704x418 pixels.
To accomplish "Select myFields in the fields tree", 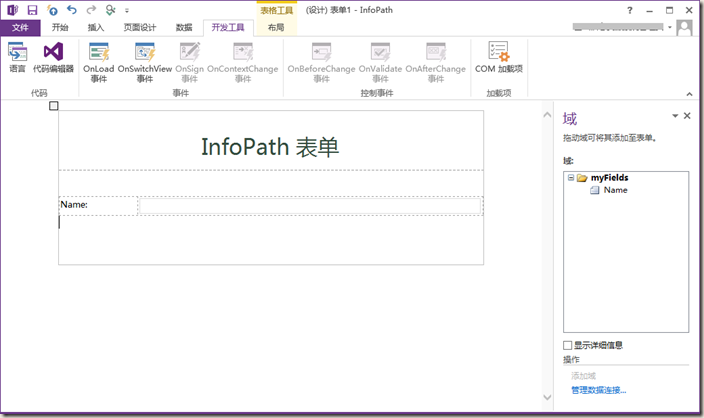I will pyautogui.click(x=609, y=178).
